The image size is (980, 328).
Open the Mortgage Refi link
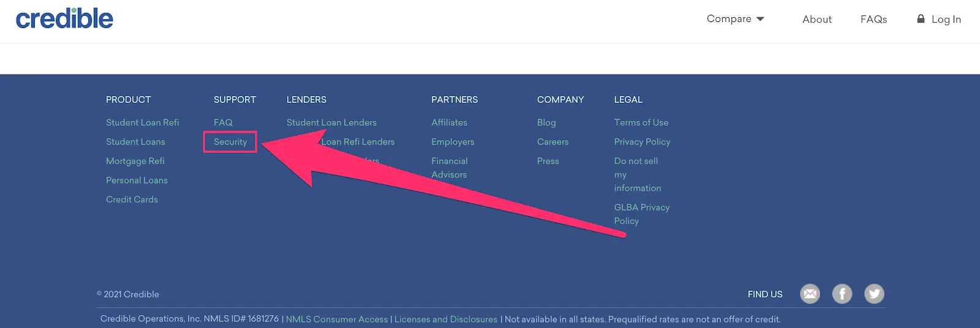click(135, 161)
